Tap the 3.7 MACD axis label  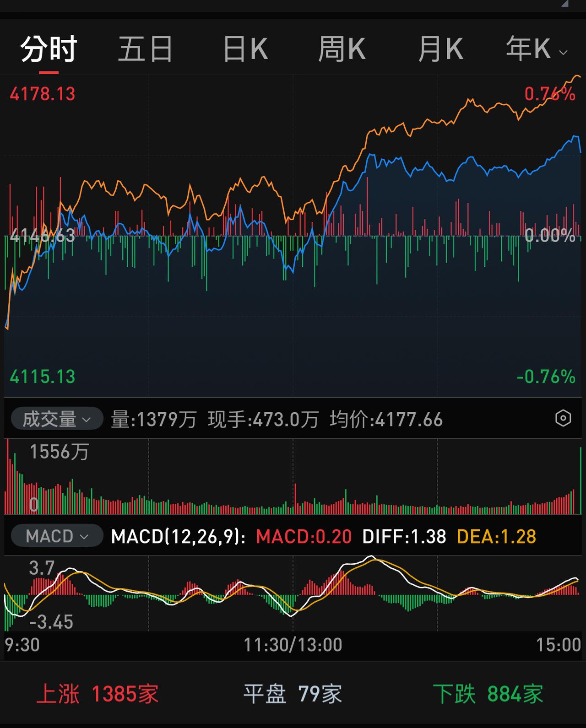[42, 568]
